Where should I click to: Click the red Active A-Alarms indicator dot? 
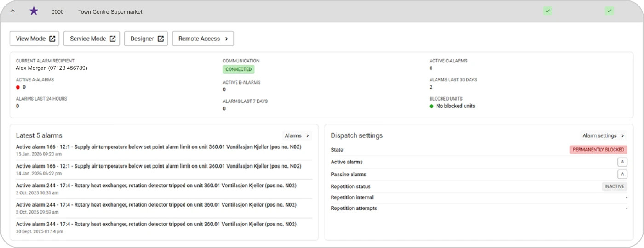[18, 87]
